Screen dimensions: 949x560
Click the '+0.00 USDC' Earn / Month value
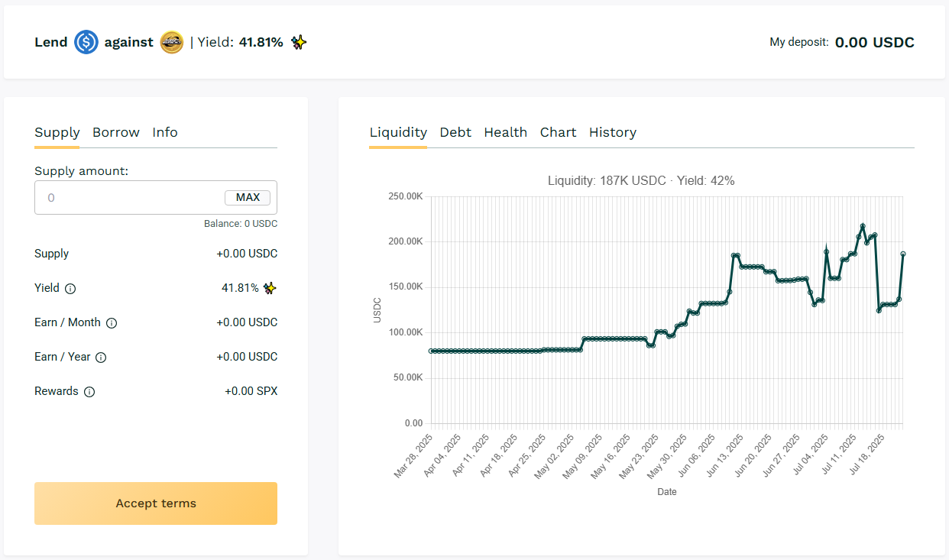tap(247, 322)
